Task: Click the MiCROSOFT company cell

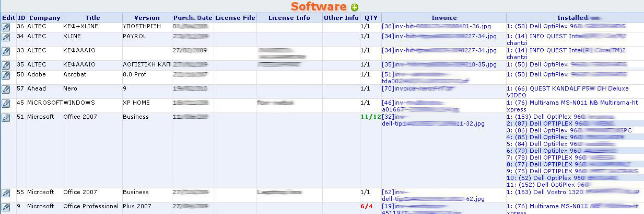Action: coord(45,103)
